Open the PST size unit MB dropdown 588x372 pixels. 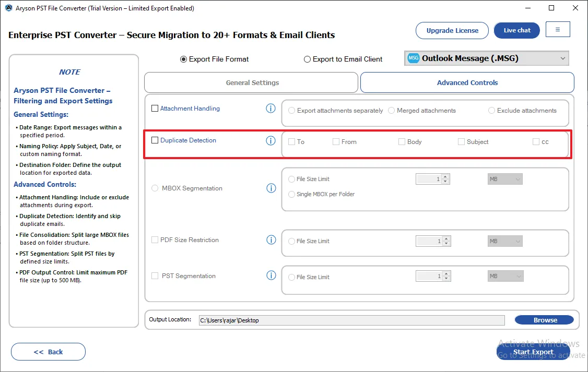[505, 276]
